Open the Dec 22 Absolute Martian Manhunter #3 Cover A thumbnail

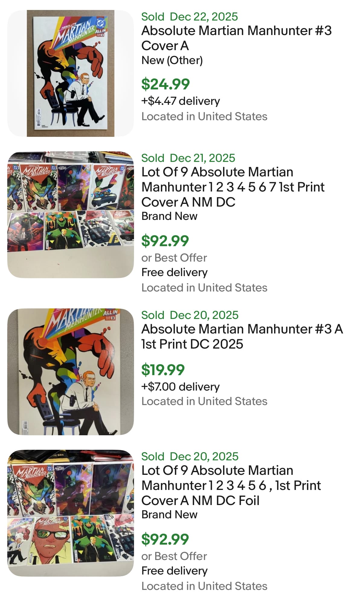[70, 73]
